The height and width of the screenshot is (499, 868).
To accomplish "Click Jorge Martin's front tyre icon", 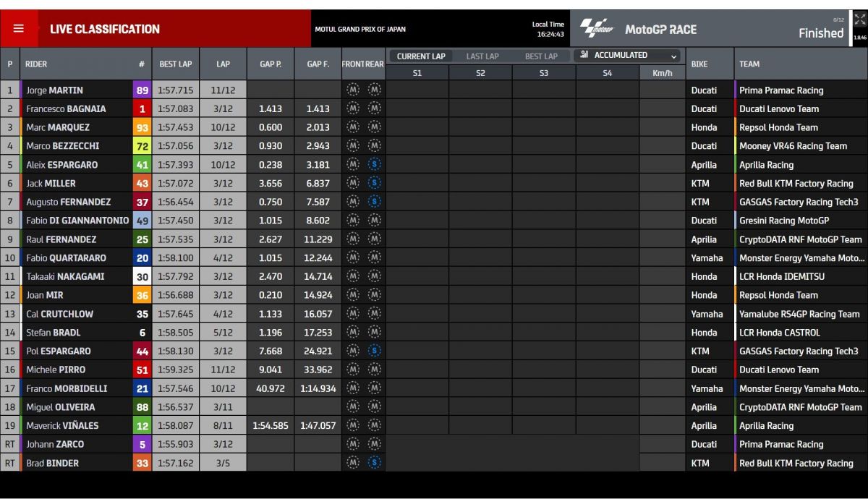I will [353, 90].
